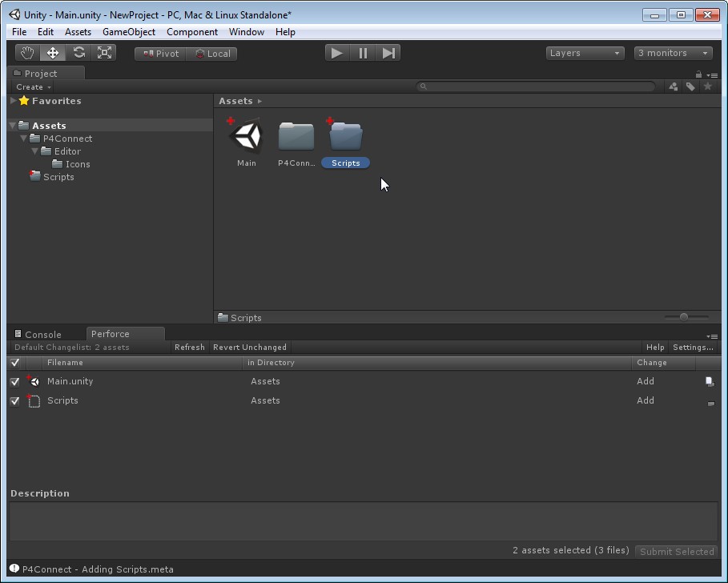
Task: Collapse the Editor folder node
Action: [34, 151]
